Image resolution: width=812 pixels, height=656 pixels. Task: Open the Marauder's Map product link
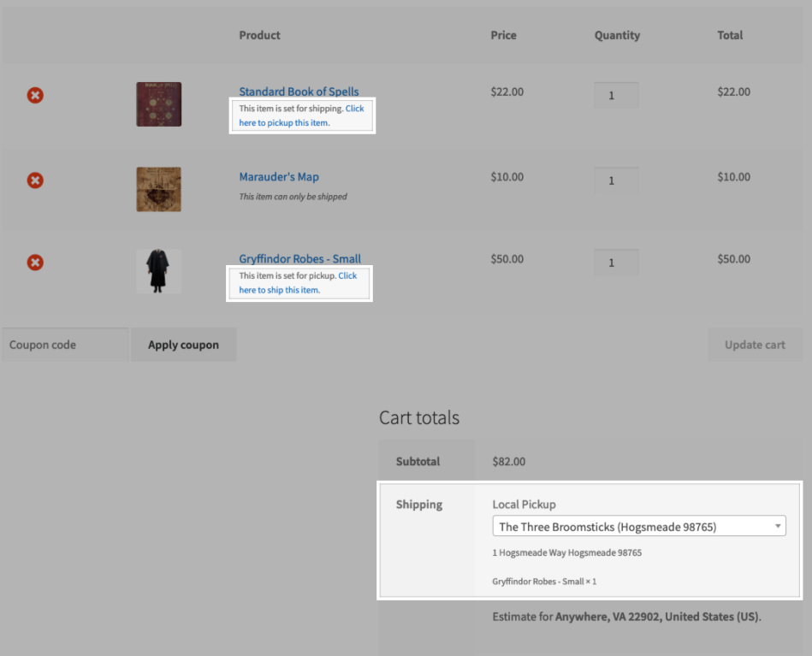tap(279, 177)
